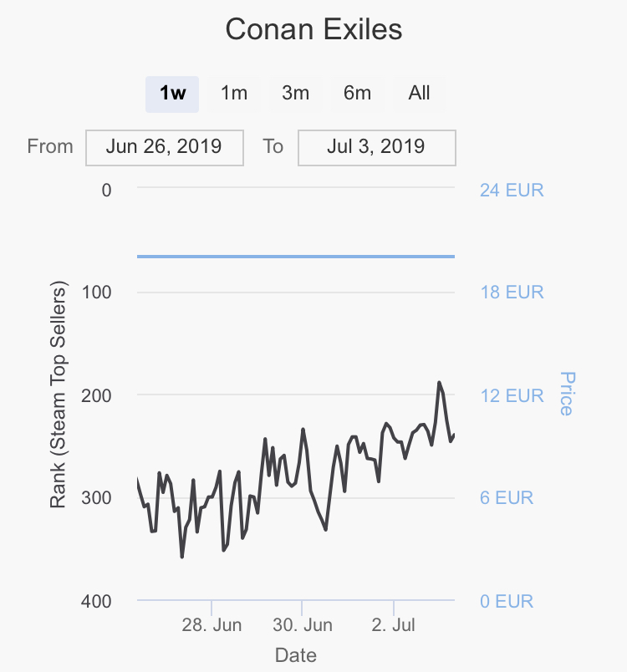Click the 2. Jul date tick
The image size is (627, 672).
pyautogui.click(x=394, y=625)
